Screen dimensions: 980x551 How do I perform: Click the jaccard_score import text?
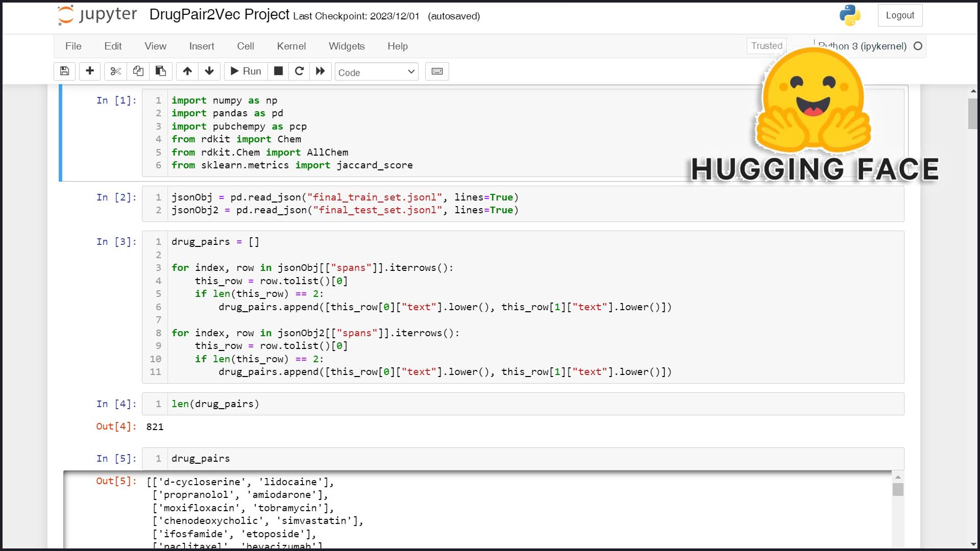click(x=375, y=165)
